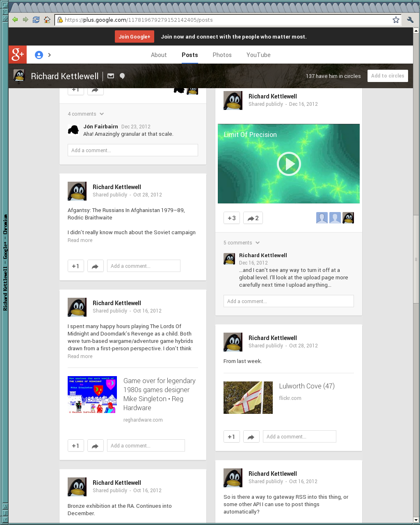
Task: Click 'Shared publicly' on Oct 28 Afgantsy post
Action: tap(110, 195)
